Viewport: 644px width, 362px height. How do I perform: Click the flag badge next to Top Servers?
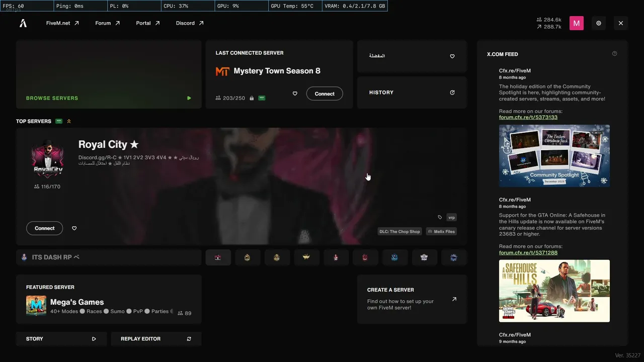[59, 121]
